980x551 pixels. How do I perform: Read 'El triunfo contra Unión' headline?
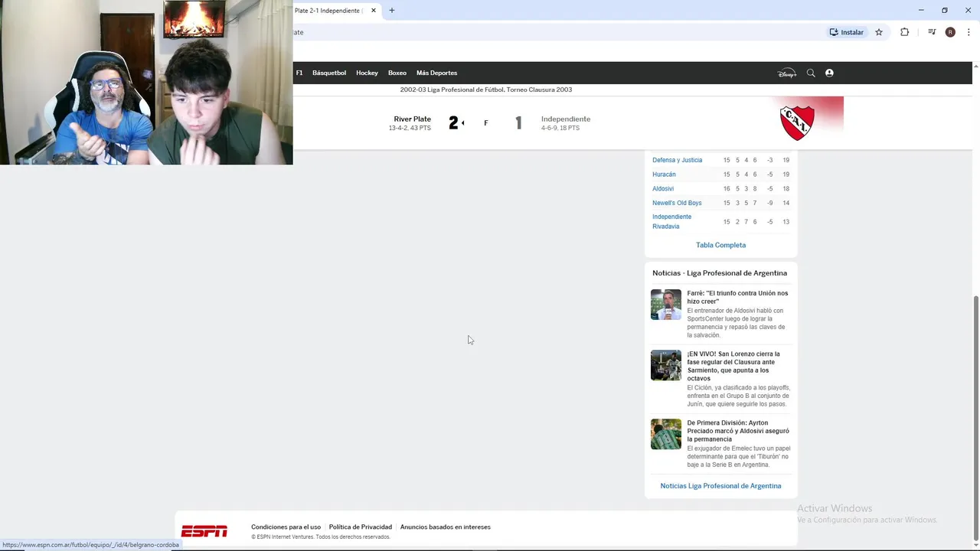[x=737, y=297]
